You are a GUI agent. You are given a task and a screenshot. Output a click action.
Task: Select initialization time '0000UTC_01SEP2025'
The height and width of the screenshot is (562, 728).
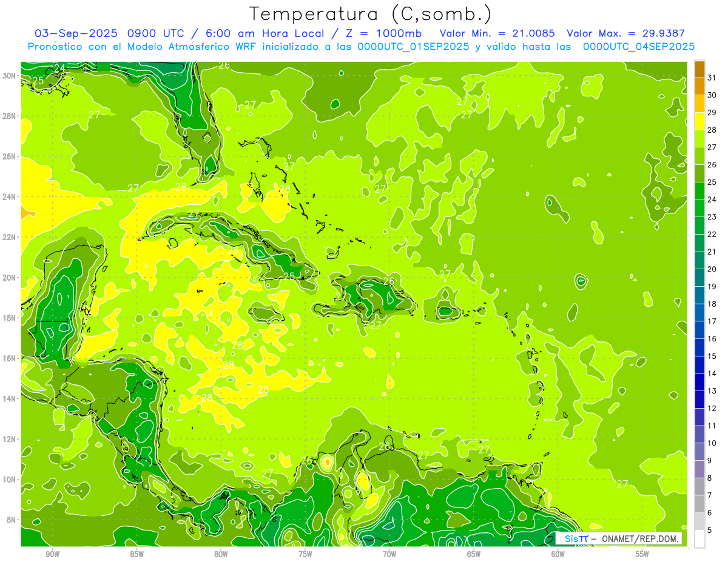(x=412, y=46)
